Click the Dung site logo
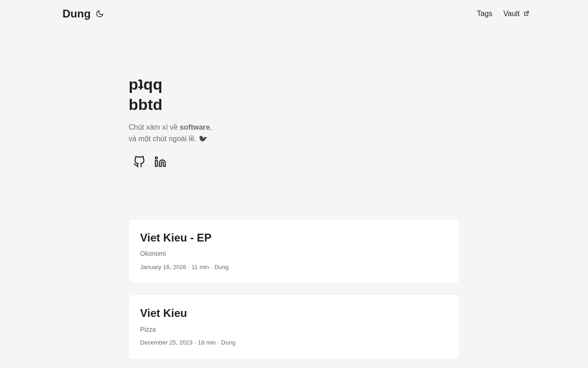588x368 pixels. coord(76,14)
